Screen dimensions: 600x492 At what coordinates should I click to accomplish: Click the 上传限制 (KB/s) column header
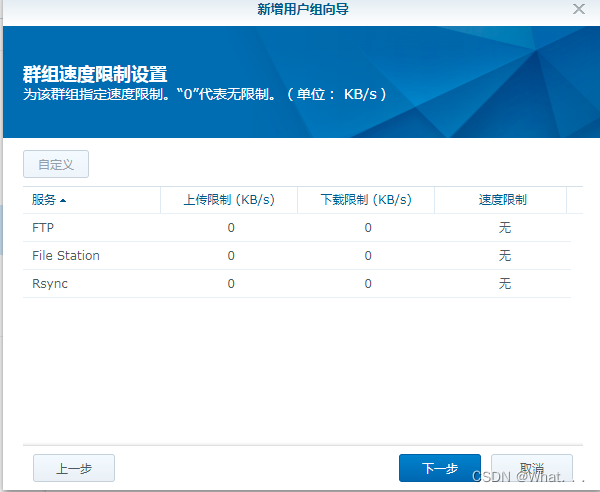click(229, 200)
